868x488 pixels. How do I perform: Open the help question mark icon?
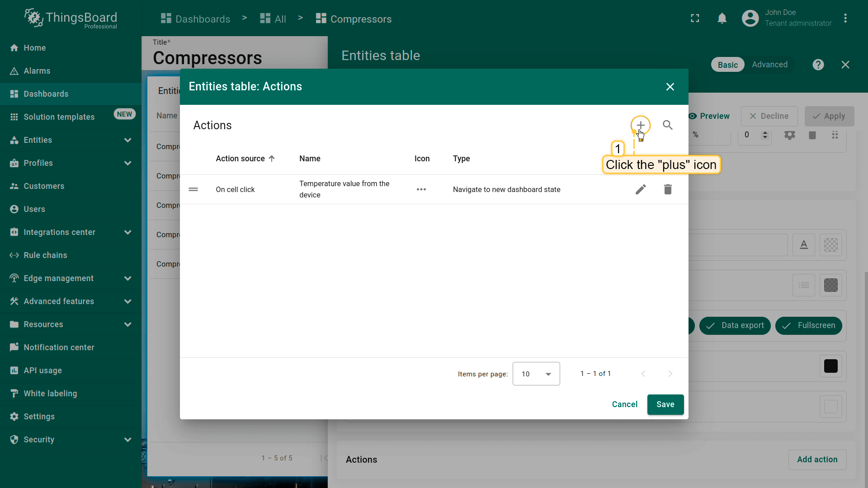pyautogui.click(x=818, y=65)
